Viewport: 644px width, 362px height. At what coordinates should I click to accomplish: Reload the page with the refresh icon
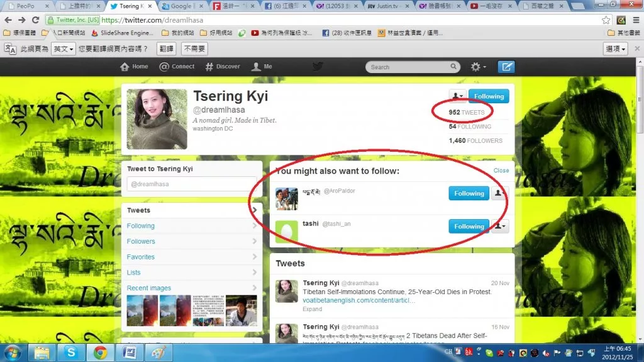[36, 20]
